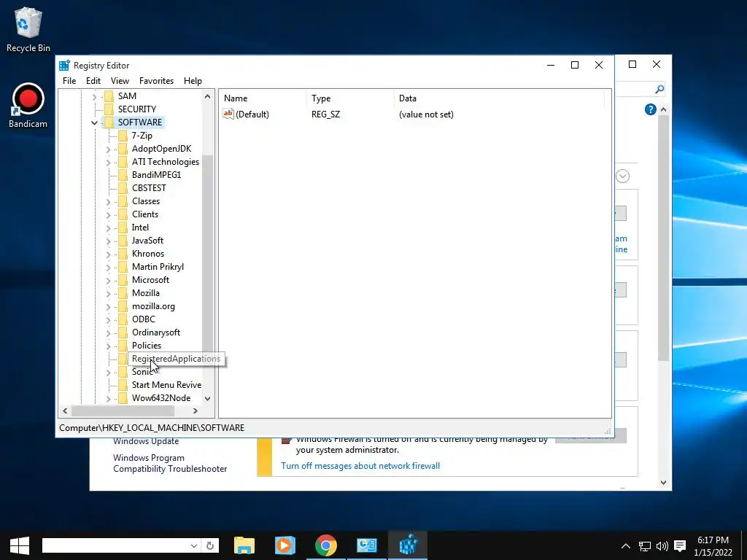
Task: Select the Start Menu Revive key
Action: point(167,385)
